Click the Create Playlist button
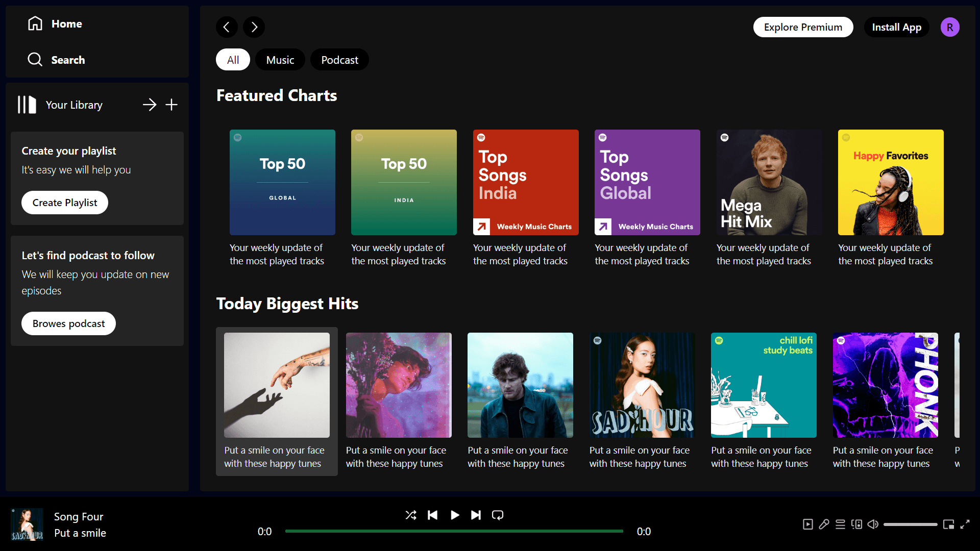980x551 pixels. click(x=64, y=203)
